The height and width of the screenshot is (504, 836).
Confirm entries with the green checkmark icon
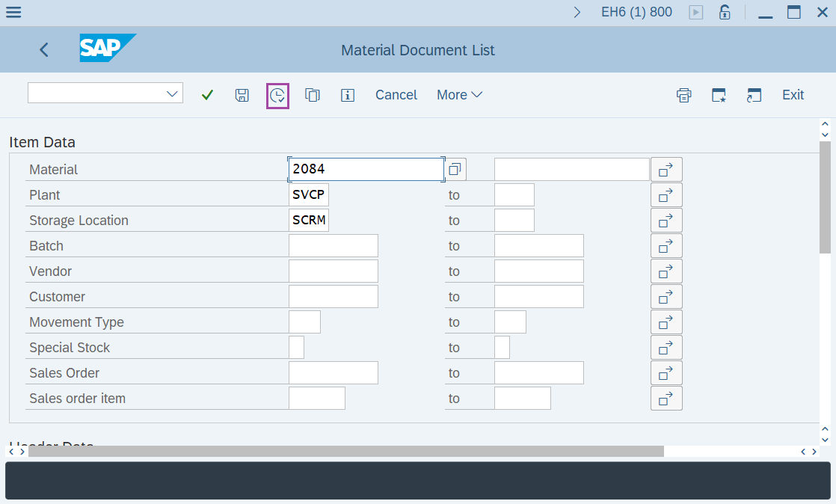207,95
